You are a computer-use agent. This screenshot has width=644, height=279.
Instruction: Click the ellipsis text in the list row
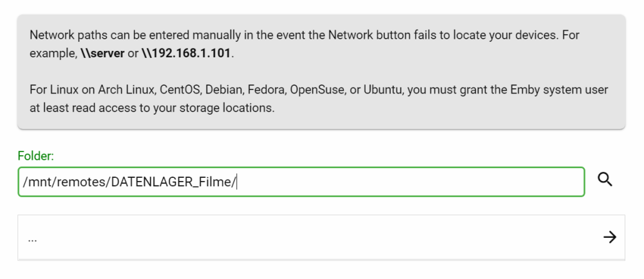(32, 238)
